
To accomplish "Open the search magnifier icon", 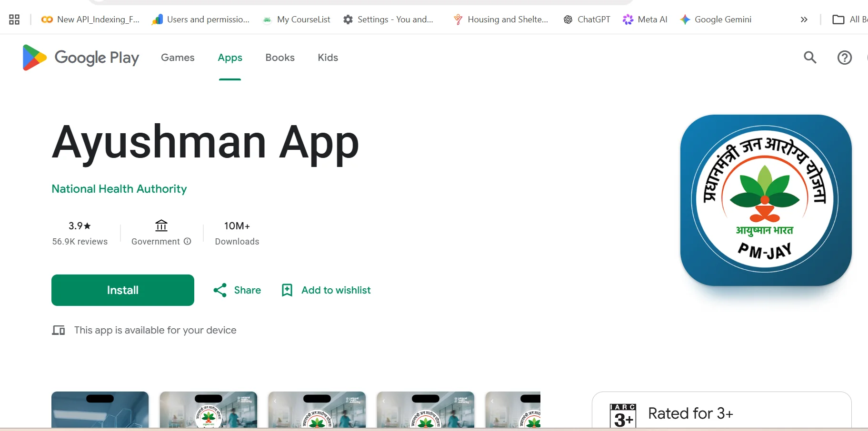I will pyautogui.click(x=810, y=58).
